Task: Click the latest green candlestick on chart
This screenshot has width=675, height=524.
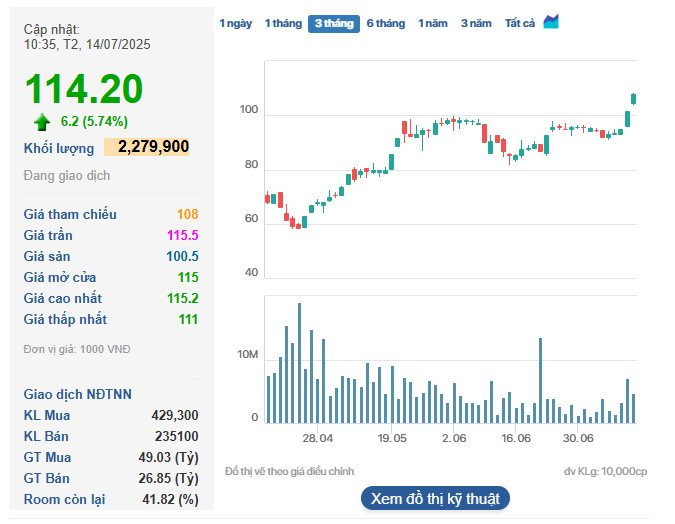Action: (633, 98)
